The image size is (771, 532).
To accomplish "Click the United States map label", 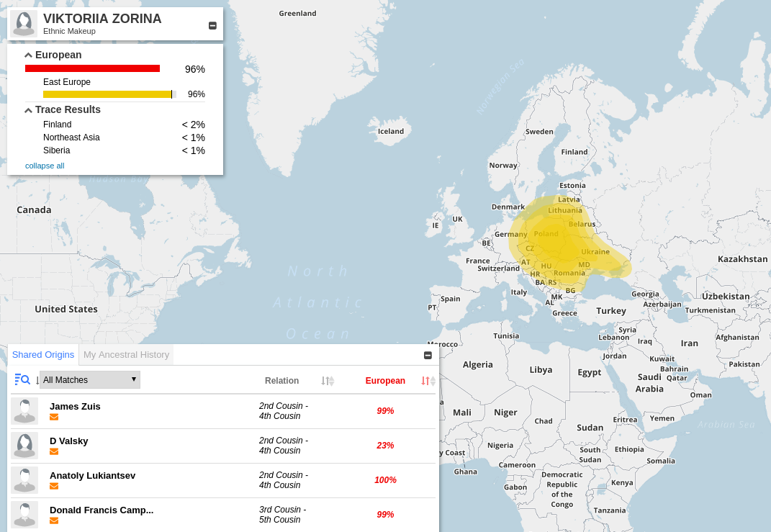I will click(66, 310).
